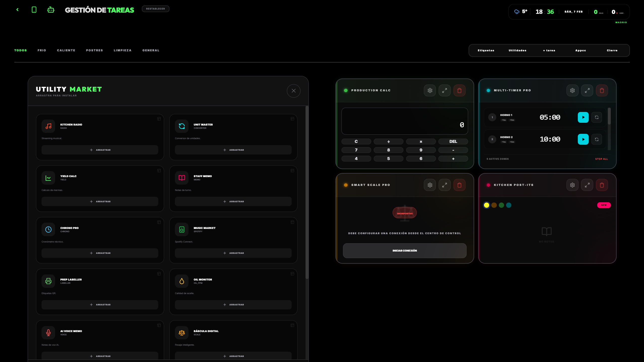Image resolution: width=644 pixels, height=362 pixels.
Task: Click the tablet device icon in the header
Action: (34, 10)
